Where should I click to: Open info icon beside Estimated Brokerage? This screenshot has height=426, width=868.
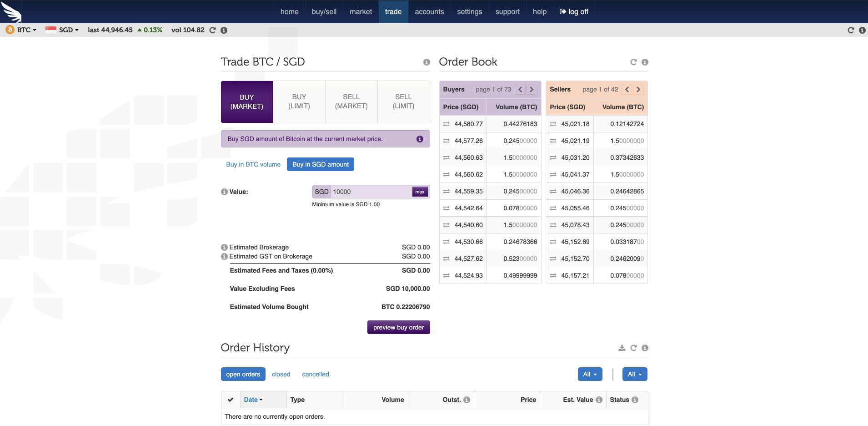[224, 247]
